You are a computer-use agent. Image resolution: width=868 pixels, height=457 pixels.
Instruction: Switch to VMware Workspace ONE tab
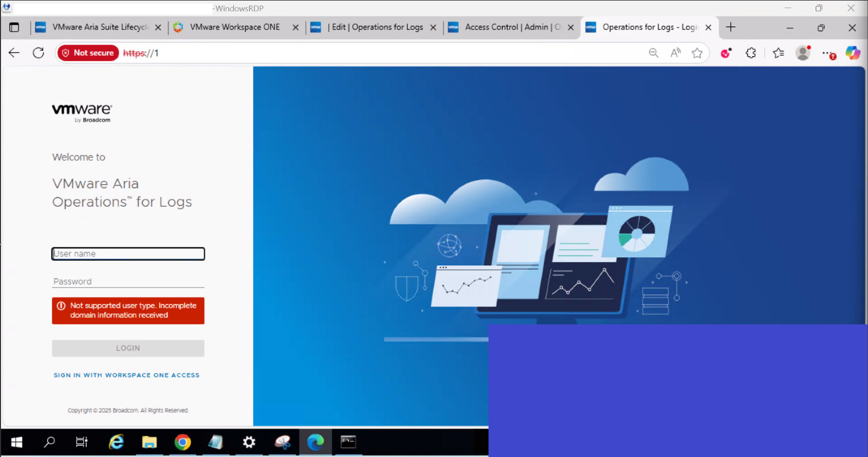click(x=234, y=27)
